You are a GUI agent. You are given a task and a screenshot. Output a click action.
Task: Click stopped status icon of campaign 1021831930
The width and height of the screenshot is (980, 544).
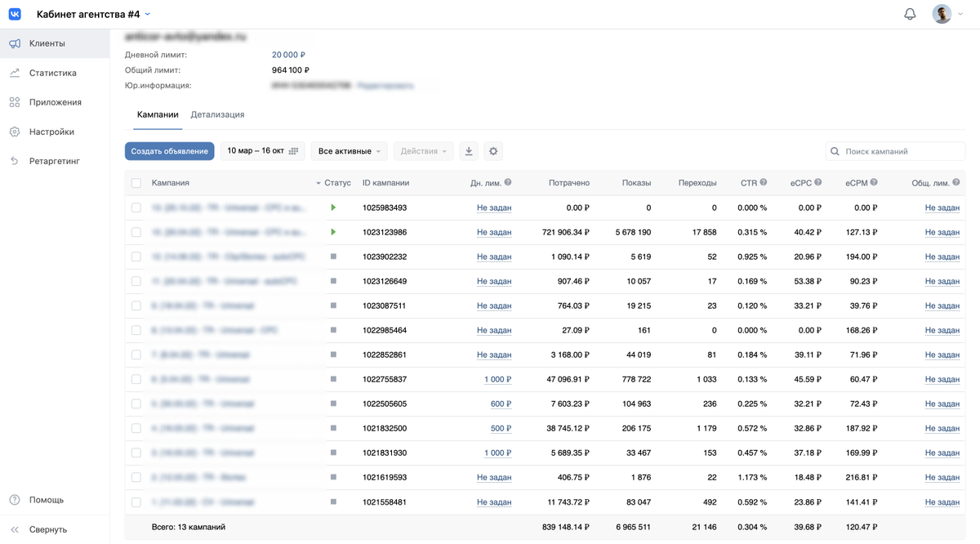333,453
